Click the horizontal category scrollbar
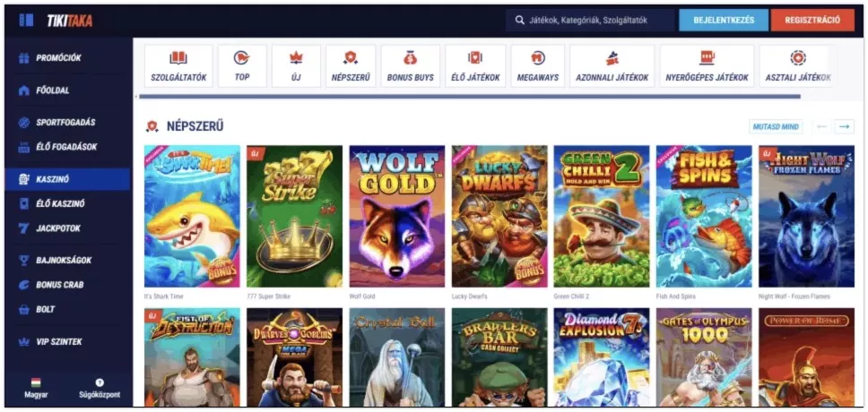Screen dimensions: 868x412 (x=470, y=96)
